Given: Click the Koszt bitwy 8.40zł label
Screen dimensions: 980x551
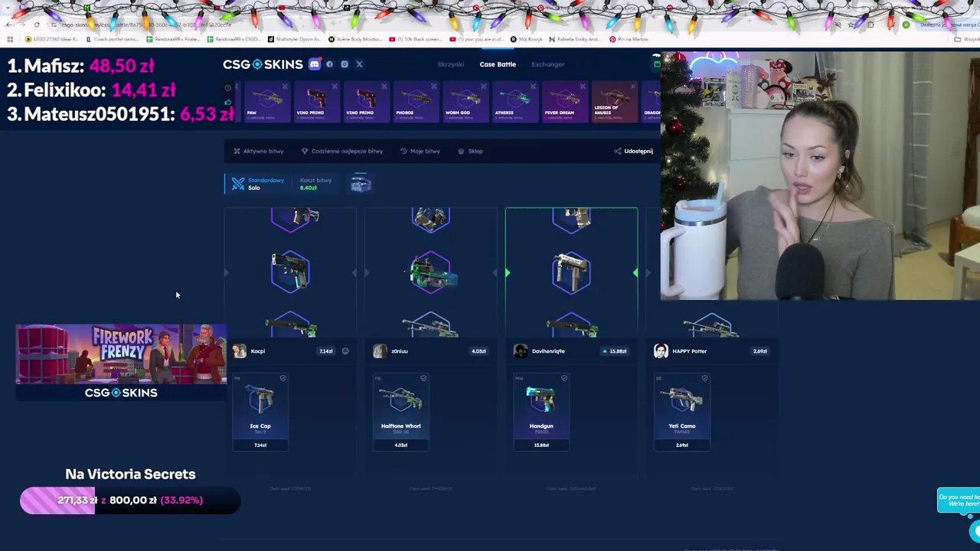Looking at the screenshot, I should coord(315,184).
